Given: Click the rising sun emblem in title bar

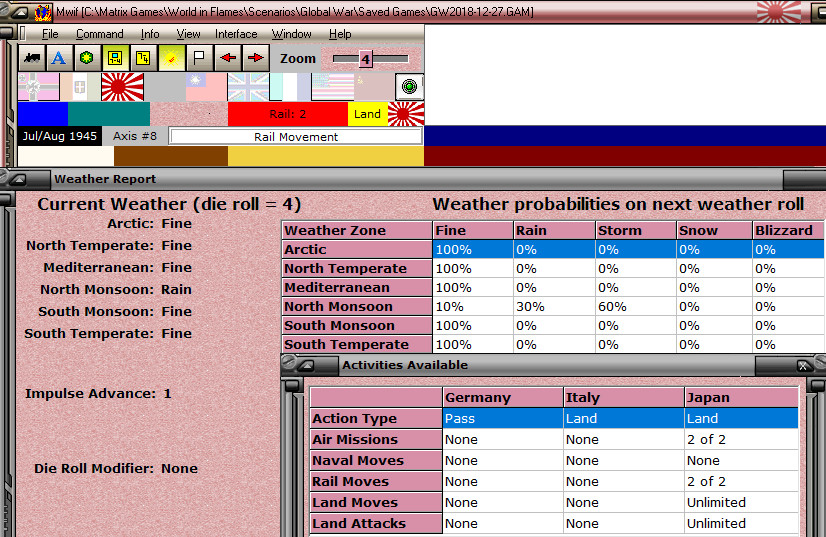Looking at the screenshot, I should click(x=779, y=12).
